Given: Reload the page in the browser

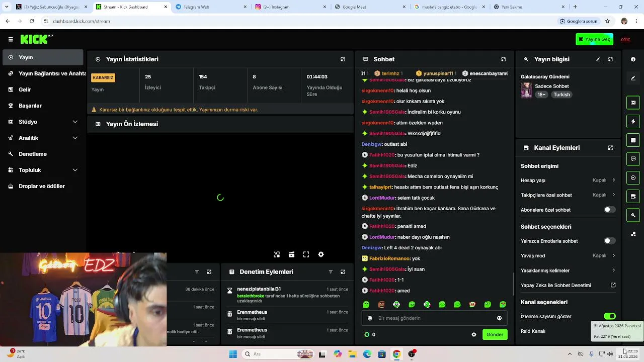Looking at the screenshot, I should (x=32, y=21).
